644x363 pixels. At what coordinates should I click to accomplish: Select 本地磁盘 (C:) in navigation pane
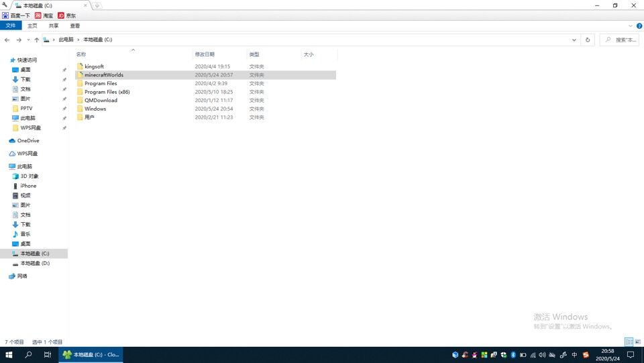34,254
